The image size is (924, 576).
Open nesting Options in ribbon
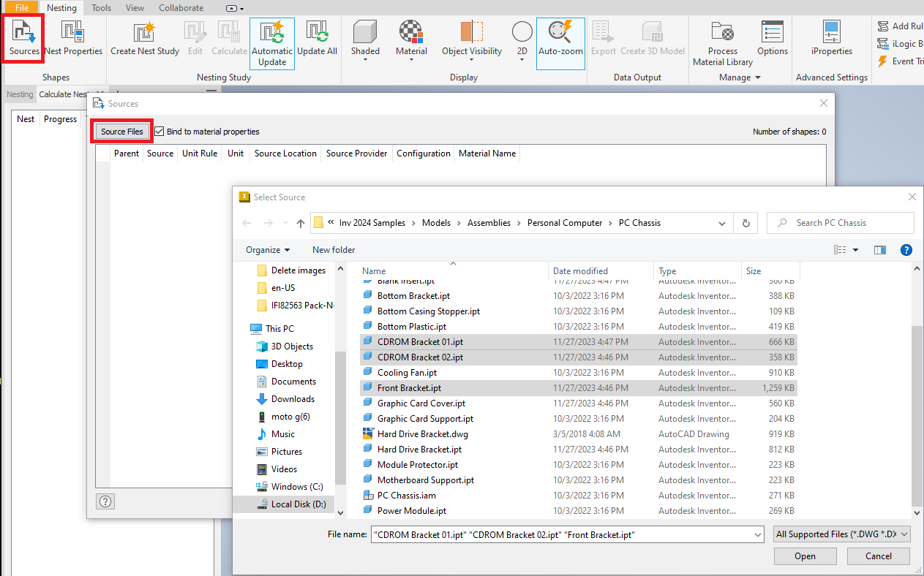coord(773,37)
